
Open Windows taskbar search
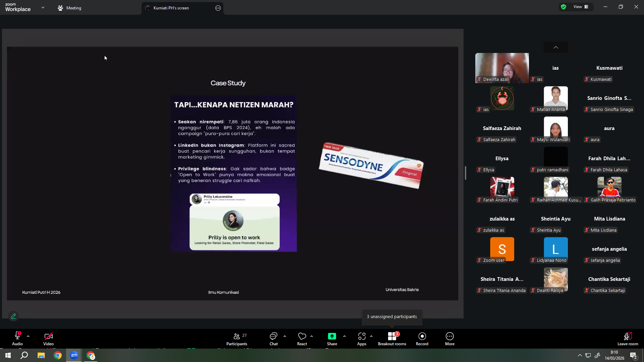click(x=24, y=355)
